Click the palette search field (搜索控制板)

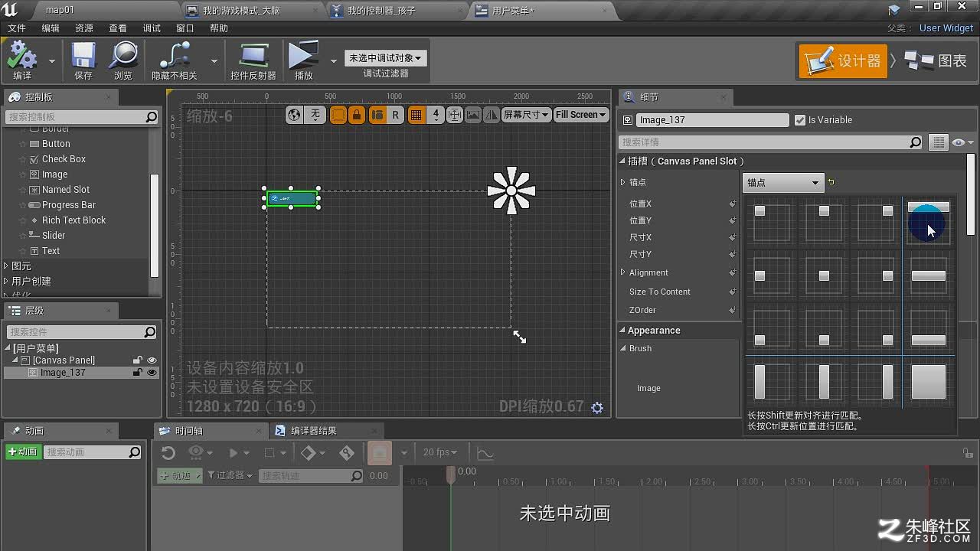[x=82, y=117]
